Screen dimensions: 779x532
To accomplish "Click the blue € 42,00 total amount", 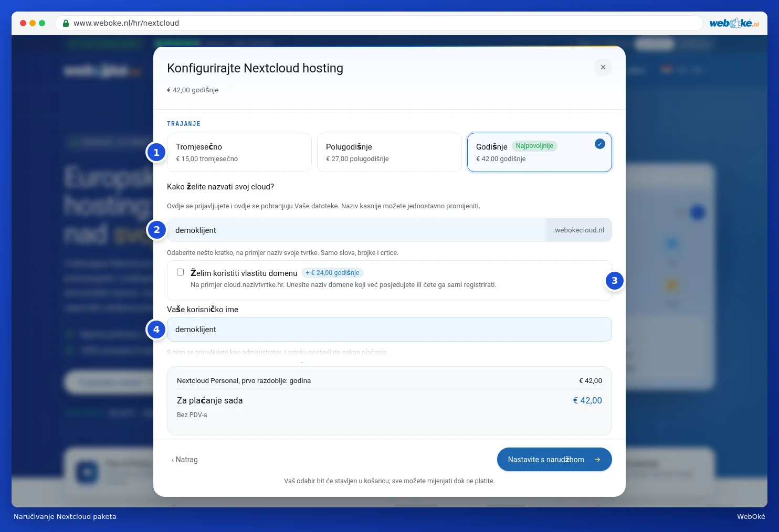I will [x=587, y=400].
